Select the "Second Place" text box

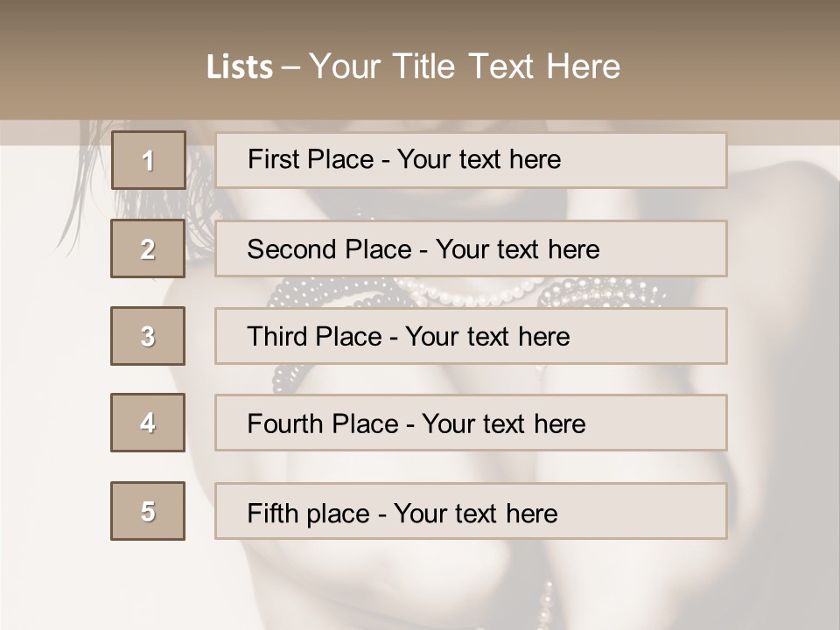[x=471, y=248]
